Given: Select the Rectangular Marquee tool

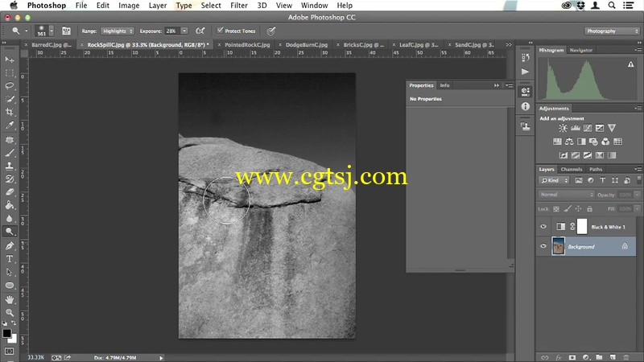Looking at the screenshot, I should click(9, 72).
